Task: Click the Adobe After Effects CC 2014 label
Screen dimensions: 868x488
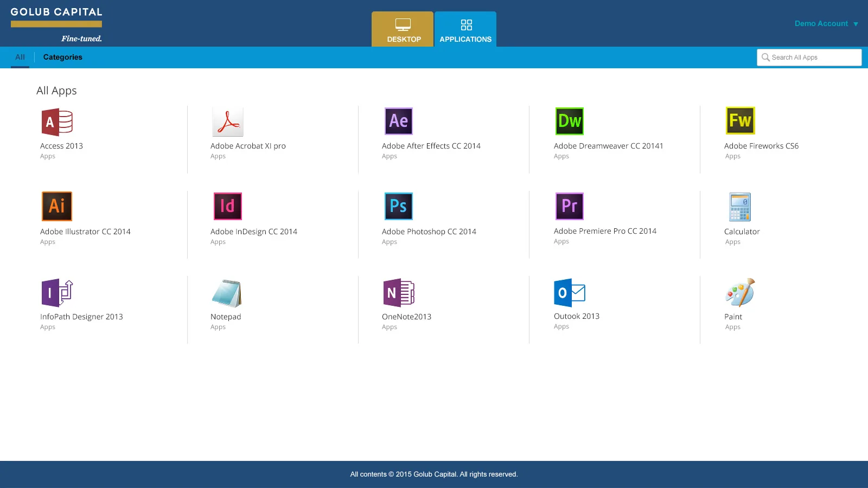Action: pyautogui.click(x=431, y=146)
